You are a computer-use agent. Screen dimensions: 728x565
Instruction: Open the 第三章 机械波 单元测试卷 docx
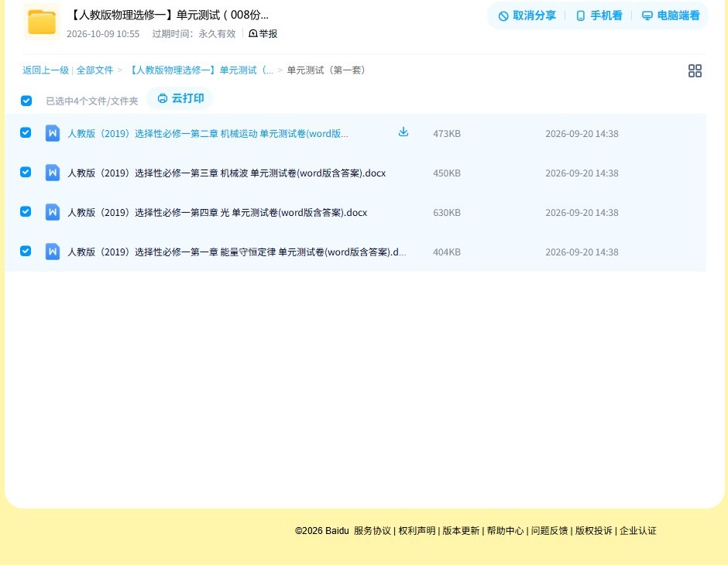tap(227, 173)
